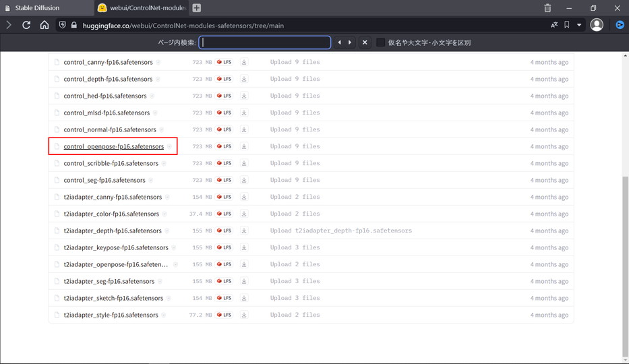Screen dimensions: 629x364
Task: Click the scrollbar down arrow
Action: tap(626, 361)
